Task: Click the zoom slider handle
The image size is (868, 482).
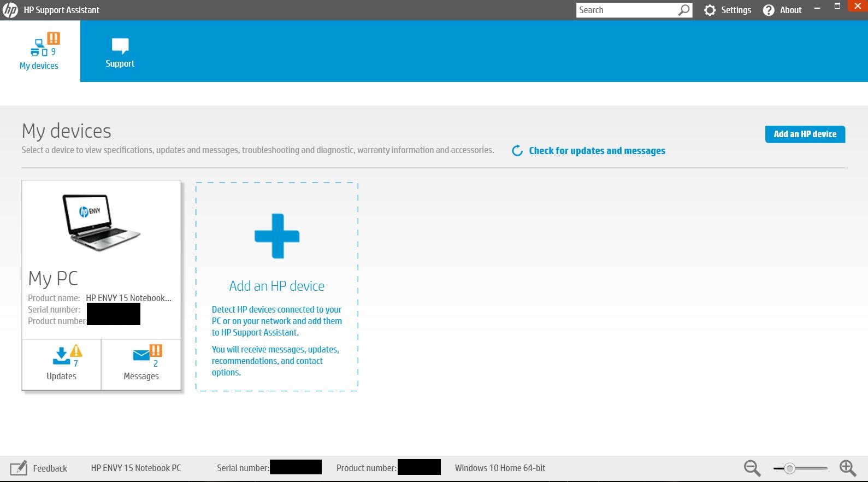Action: (789, 468)
